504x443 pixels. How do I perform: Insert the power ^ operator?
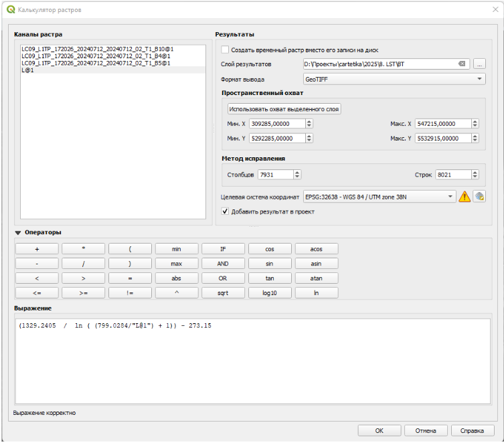(177, 293)
